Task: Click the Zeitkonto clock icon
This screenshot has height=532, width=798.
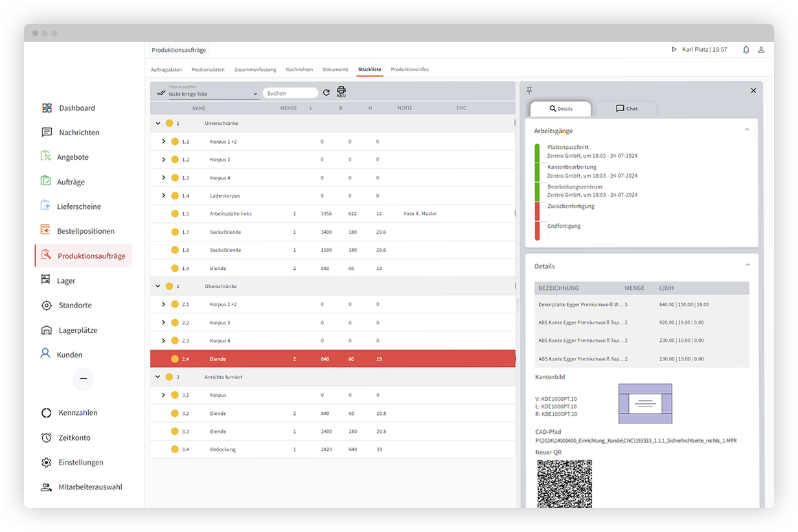Action: (x=47, y=438)
